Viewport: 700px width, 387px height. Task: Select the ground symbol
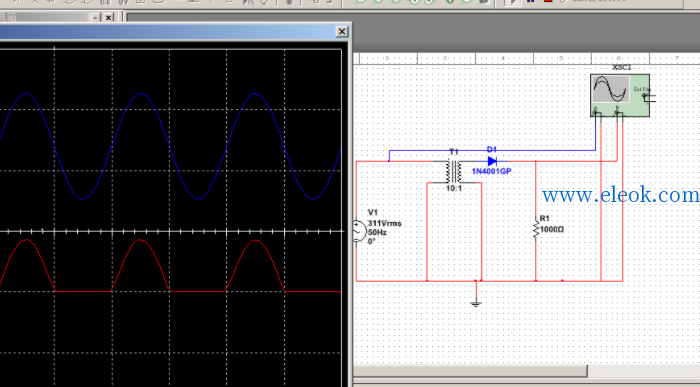pos(476,304)
